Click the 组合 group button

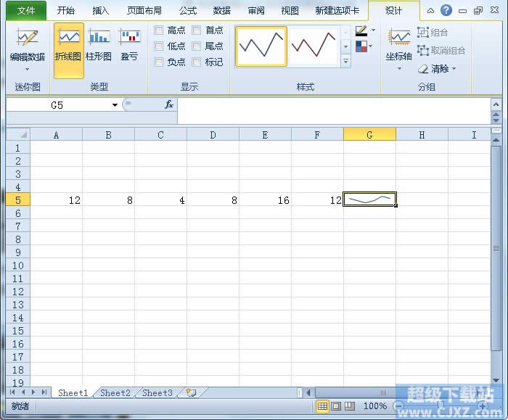tap(433, 33)
